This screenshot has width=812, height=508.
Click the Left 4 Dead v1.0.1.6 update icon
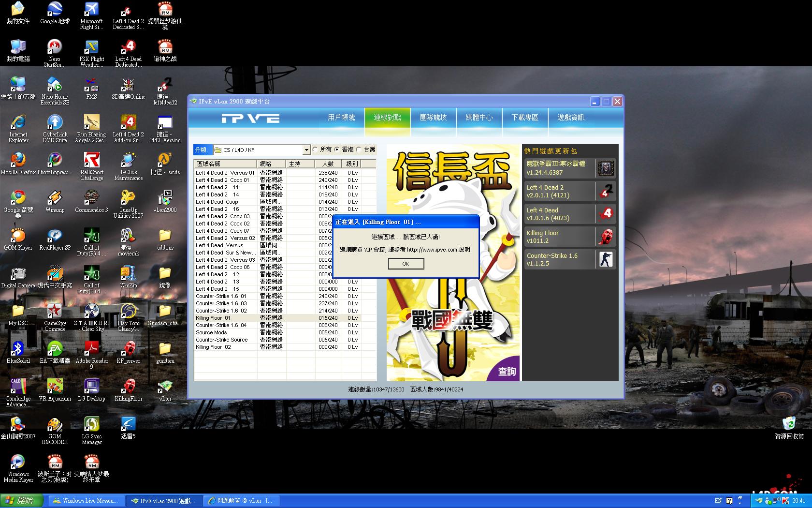tap(606, 214)
